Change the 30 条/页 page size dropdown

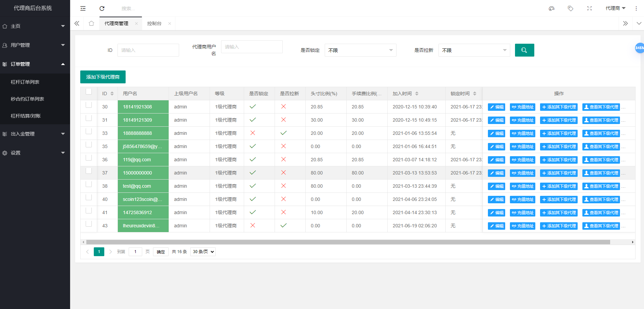coord(203,252)
